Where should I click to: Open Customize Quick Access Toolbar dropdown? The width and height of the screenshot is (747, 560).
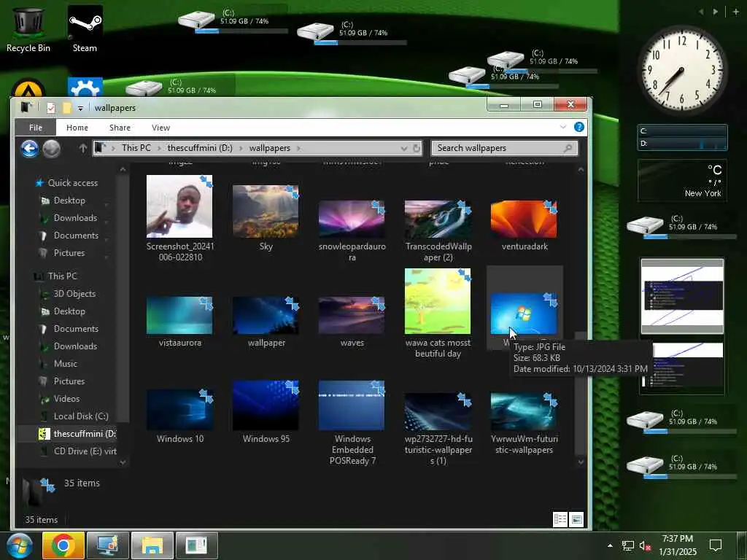click(x=80, y=109)
